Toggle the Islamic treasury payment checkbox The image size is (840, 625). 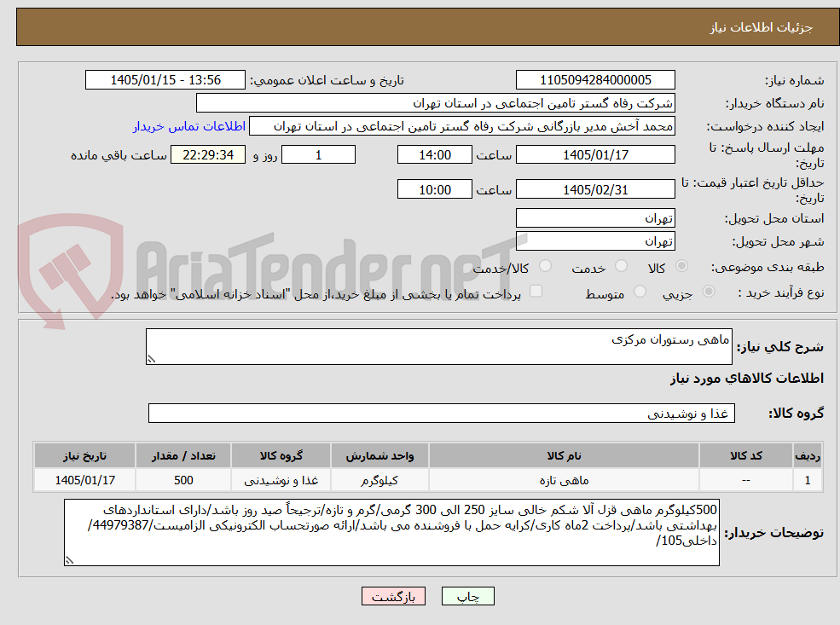pos(536,292)
